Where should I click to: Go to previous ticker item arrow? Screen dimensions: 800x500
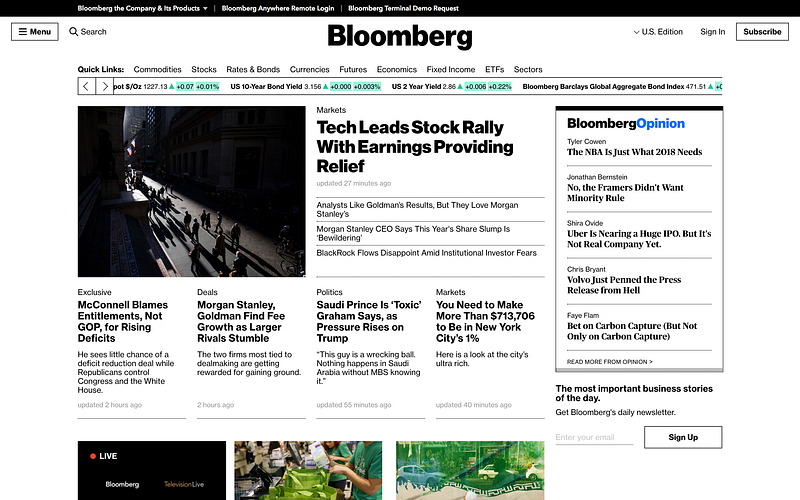pyautogui.click(x=87, y=86)
